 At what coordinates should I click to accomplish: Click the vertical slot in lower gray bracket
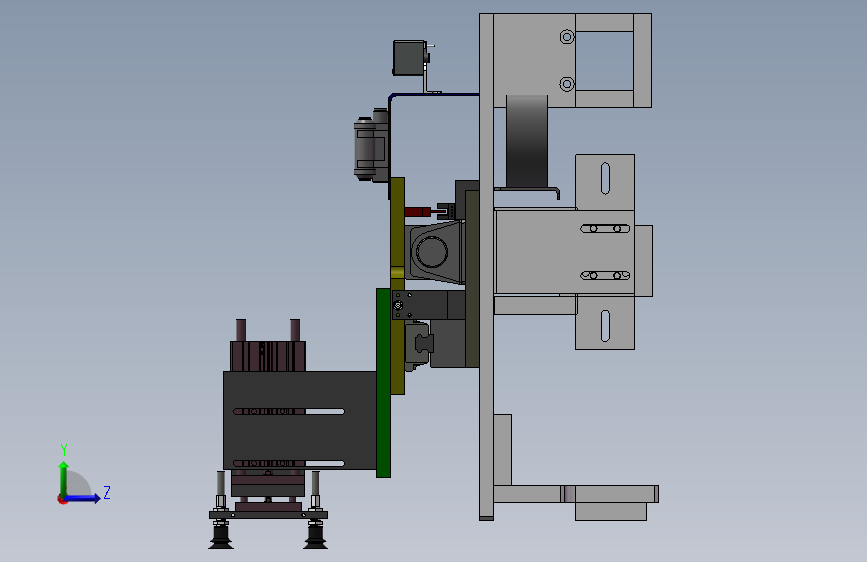(x=605, y=326)
